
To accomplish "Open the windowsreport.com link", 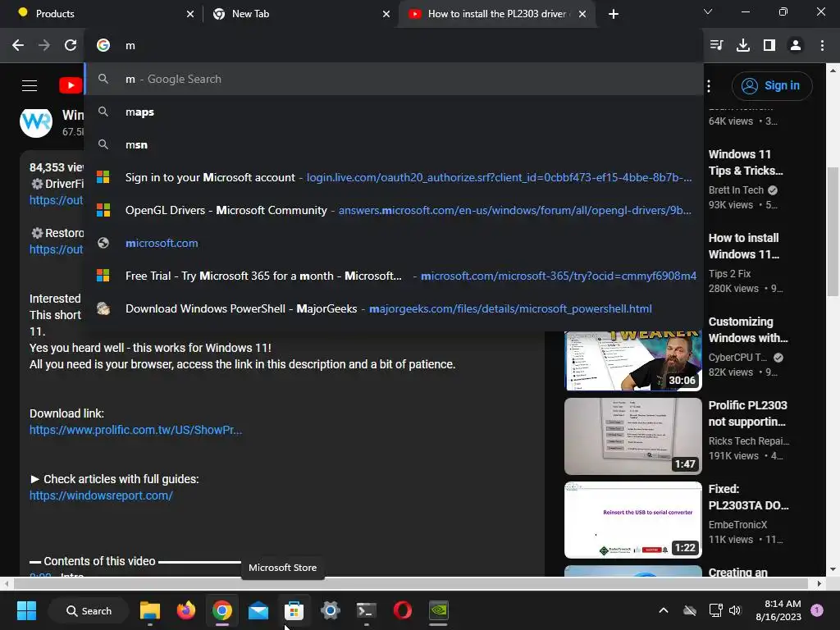I will click(x=101, y=495).
